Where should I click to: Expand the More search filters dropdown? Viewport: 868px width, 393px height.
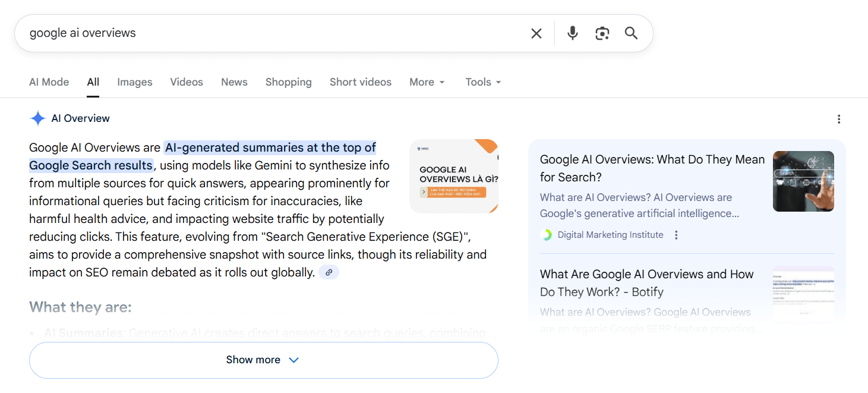pyautogui.click(x=427, y=82)
